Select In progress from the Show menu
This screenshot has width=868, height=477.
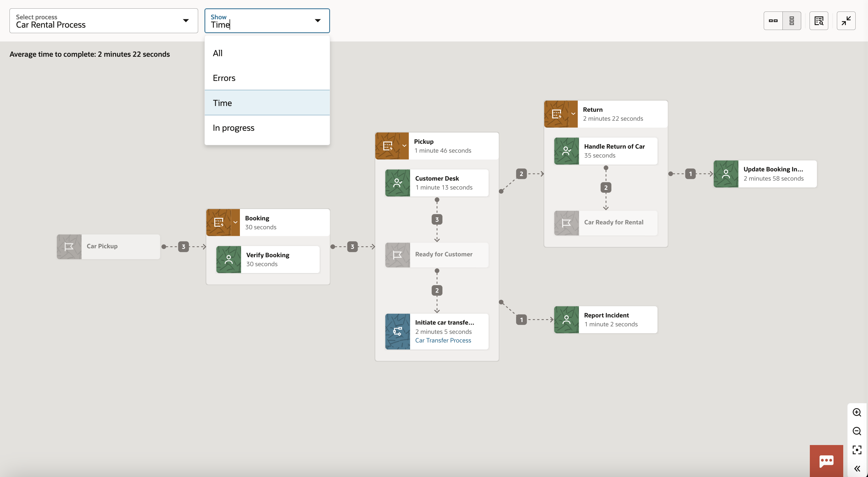tap(233, 128)
